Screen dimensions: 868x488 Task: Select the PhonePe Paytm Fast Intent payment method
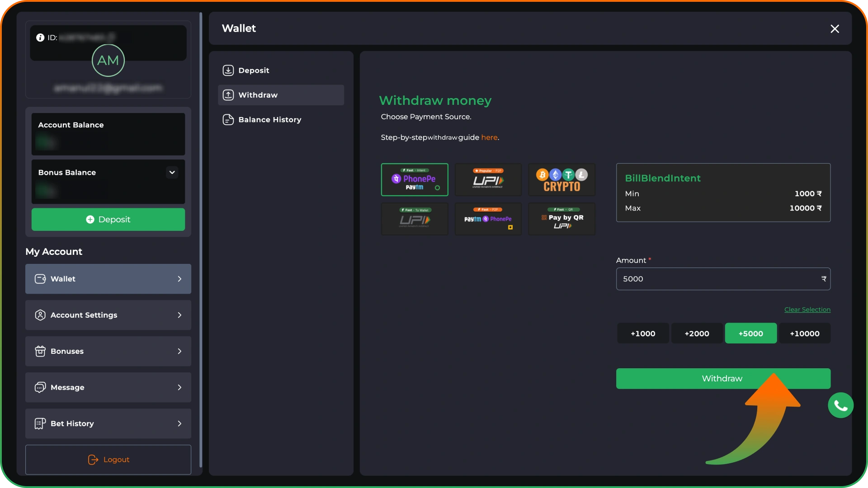(415, 179)
